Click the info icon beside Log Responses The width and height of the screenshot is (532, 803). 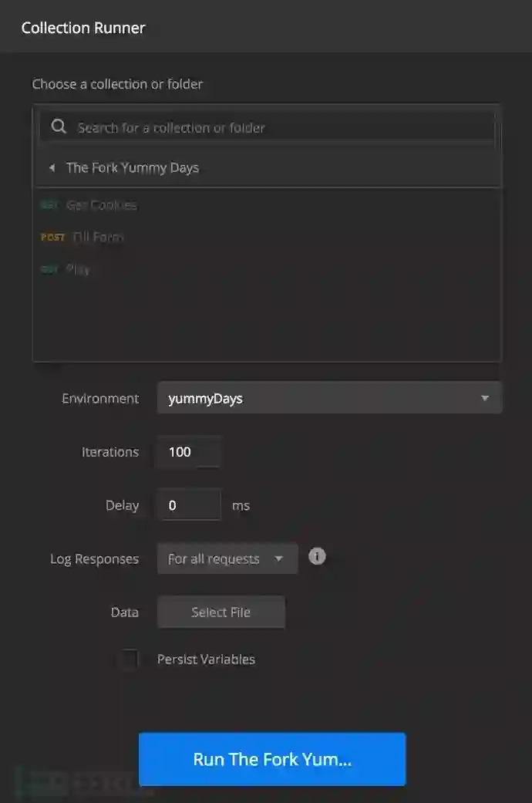[x=317, y=556]
